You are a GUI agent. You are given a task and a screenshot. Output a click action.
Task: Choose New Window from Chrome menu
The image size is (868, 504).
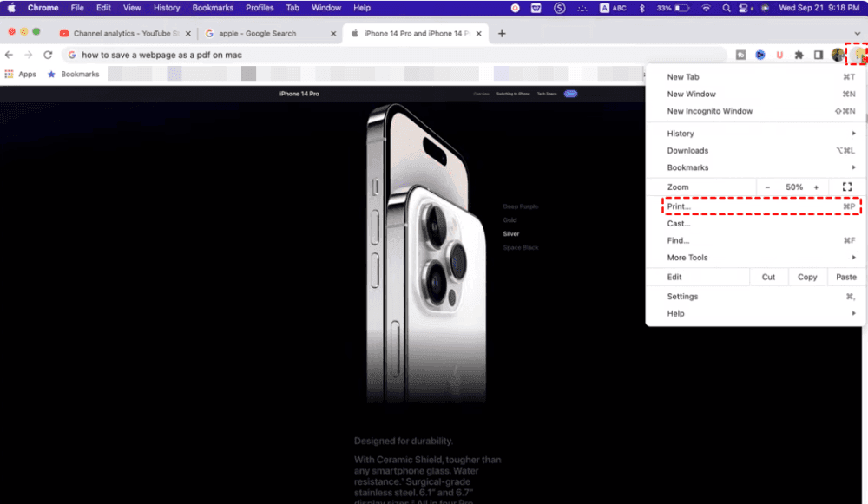coord(756,94)
